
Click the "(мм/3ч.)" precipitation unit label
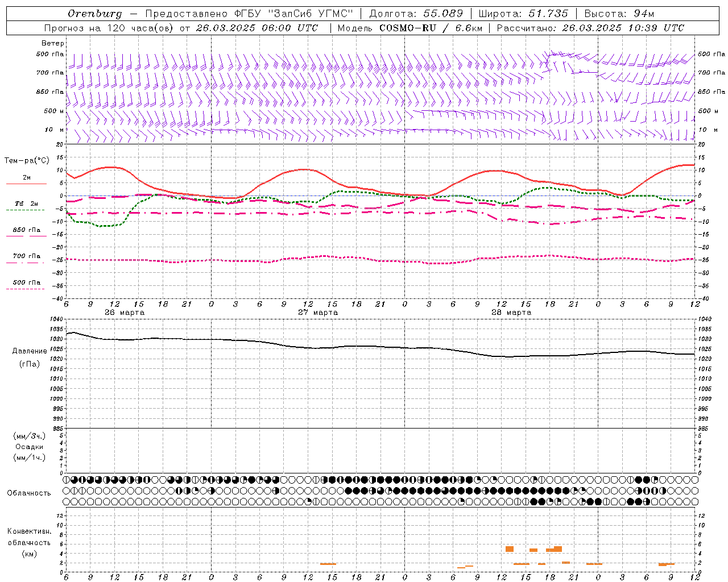[30, 436]
